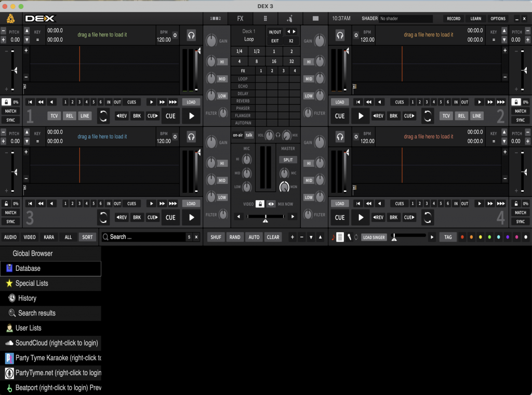Switch to the KARA browser tab
Image resolution: width=532 pixels, height=395 pixels.
[48, 237]
